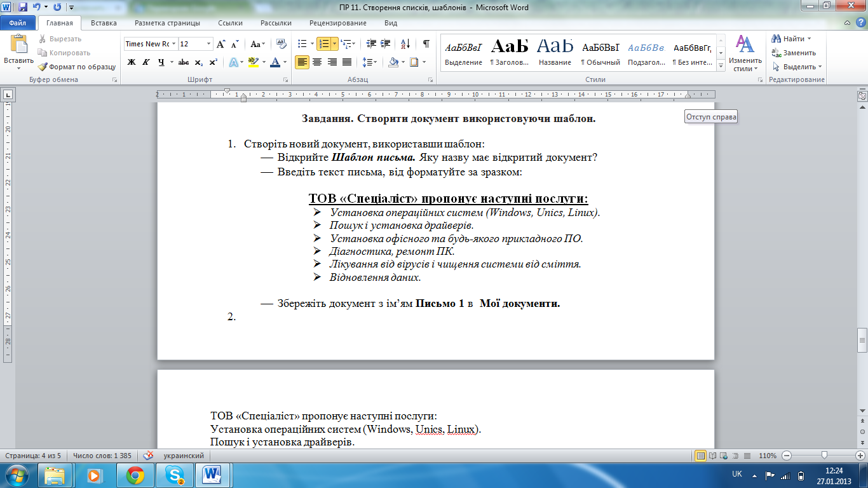Open the Find (Найти) dropdown arrow
Viewport: 868px width, 488px height.
click(x=811, y=39)
